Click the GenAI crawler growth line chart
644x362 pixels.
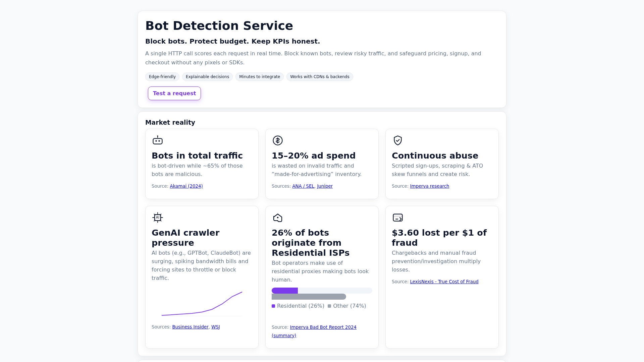(202, 304)
